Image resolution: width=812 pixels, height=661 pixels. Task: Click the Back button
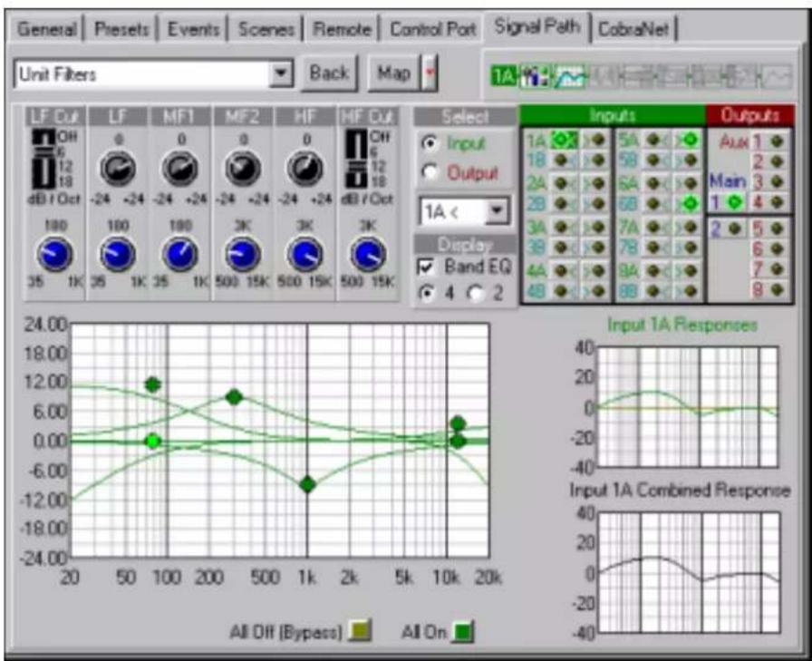click(x=329, y=73)
